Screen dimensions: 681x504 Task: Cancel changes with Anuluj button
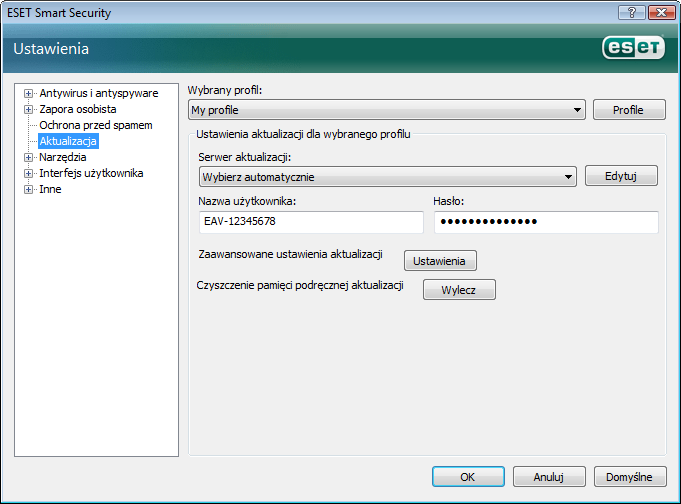(x=549, y=477)
